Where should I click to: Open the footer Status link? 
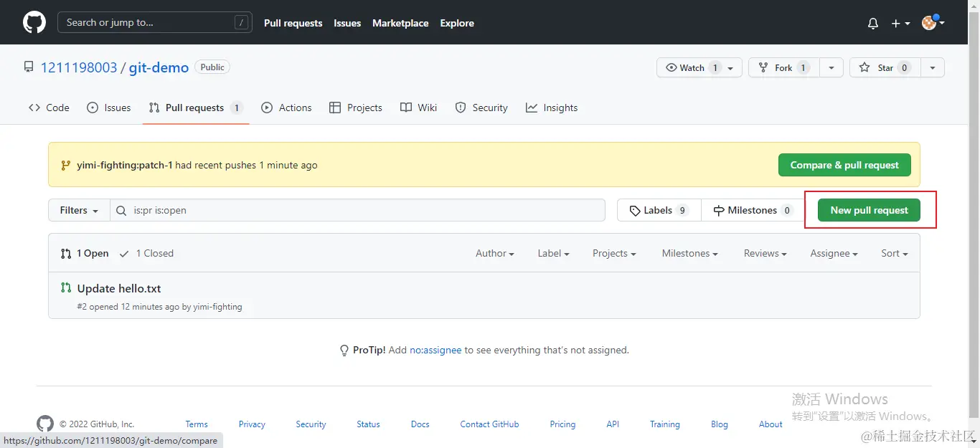pos(368,424)
